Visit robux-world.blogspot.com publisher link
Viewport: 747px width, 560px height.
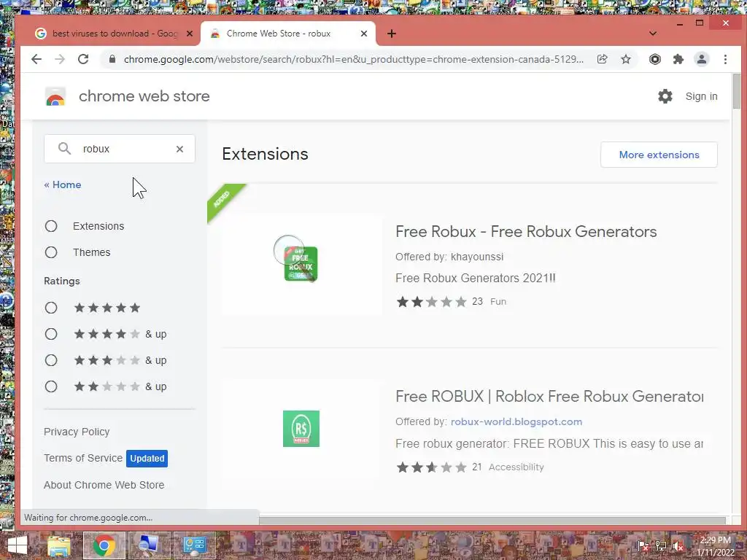point(516,422)
